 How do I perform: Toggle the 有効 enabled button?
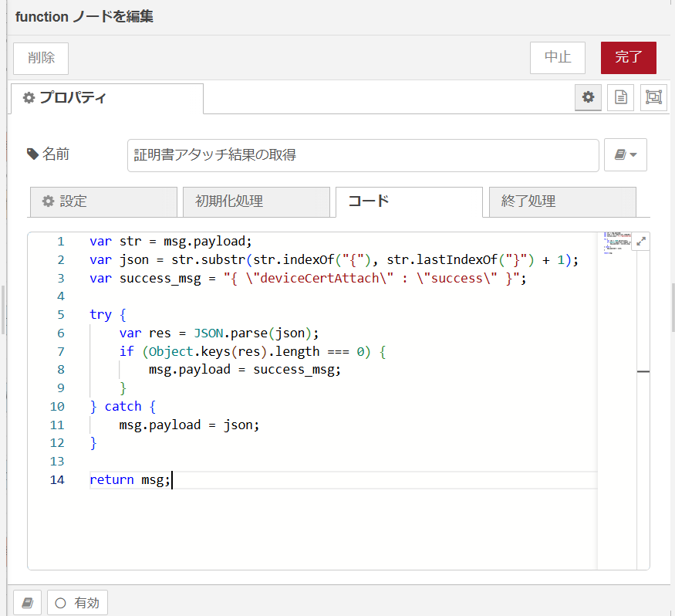(x=77, y=603)
